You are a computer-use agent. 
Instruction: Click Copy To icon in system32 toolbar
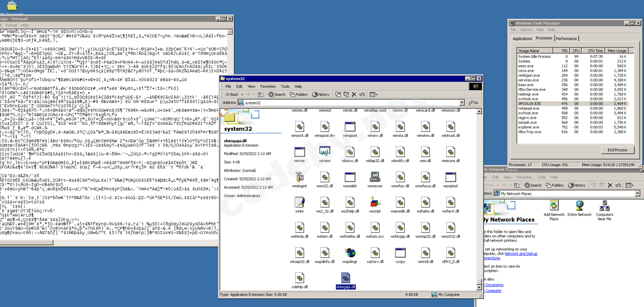click(346, 95)
